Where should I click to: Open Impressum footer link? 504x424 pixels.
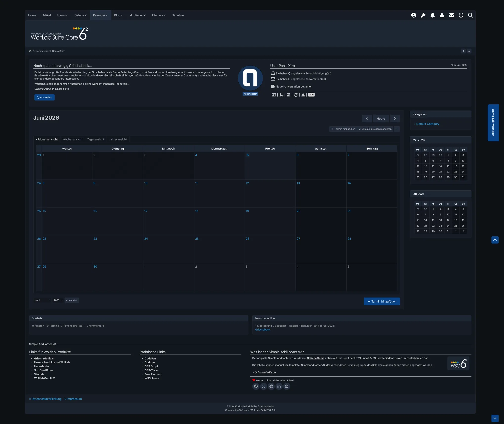point(74,399)
